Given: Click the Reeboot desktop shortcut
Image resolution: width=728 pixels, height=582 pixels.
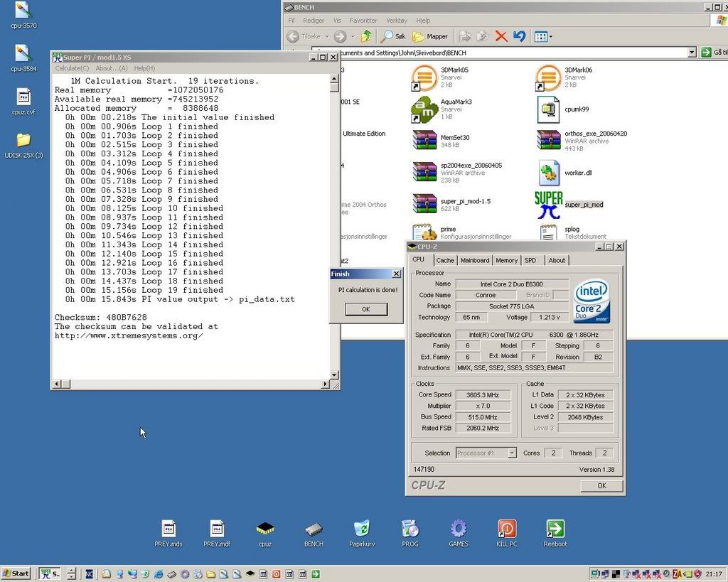Looking at the screenshot, I should point(555,533).
